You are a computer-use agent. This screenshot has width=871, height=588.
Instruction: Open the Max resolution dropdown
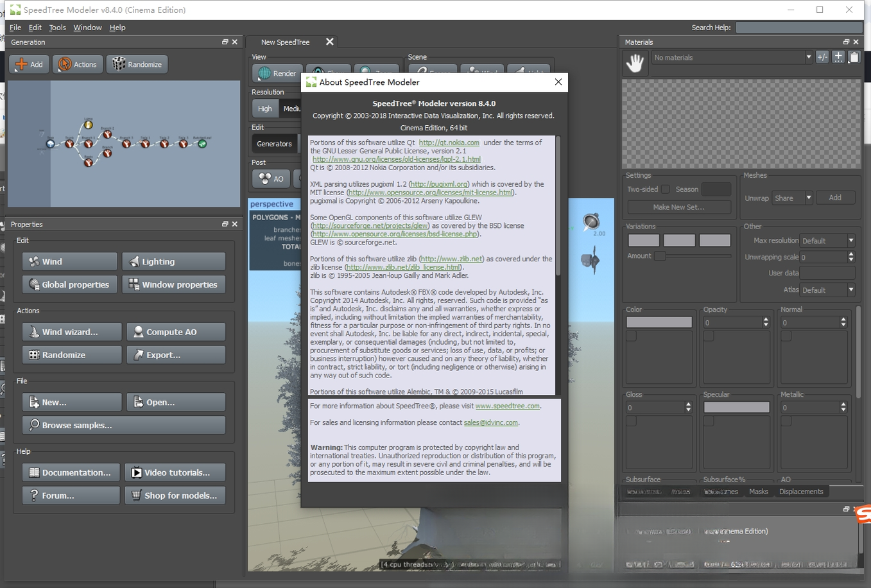[x=827, y=241]
